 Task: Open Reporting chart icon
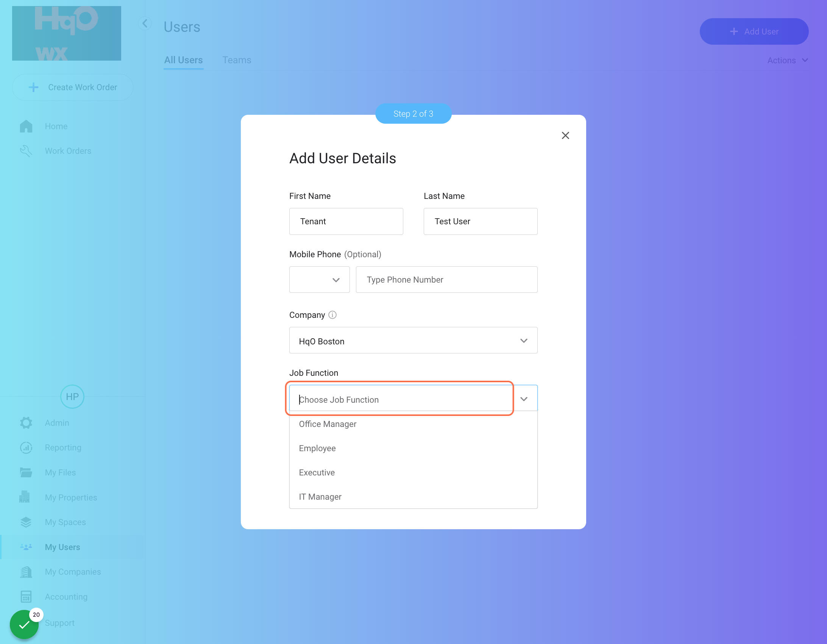point(26,447)
